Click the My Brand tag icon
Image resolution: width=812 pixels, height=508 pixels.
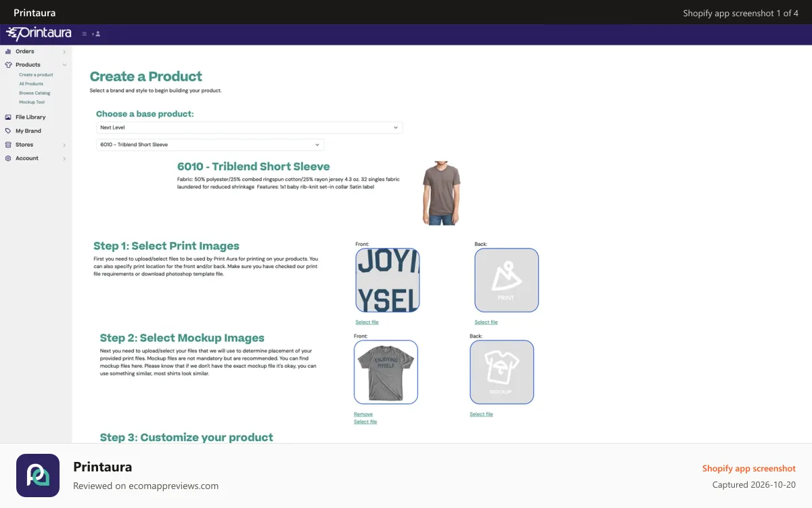tap(8, 131)
